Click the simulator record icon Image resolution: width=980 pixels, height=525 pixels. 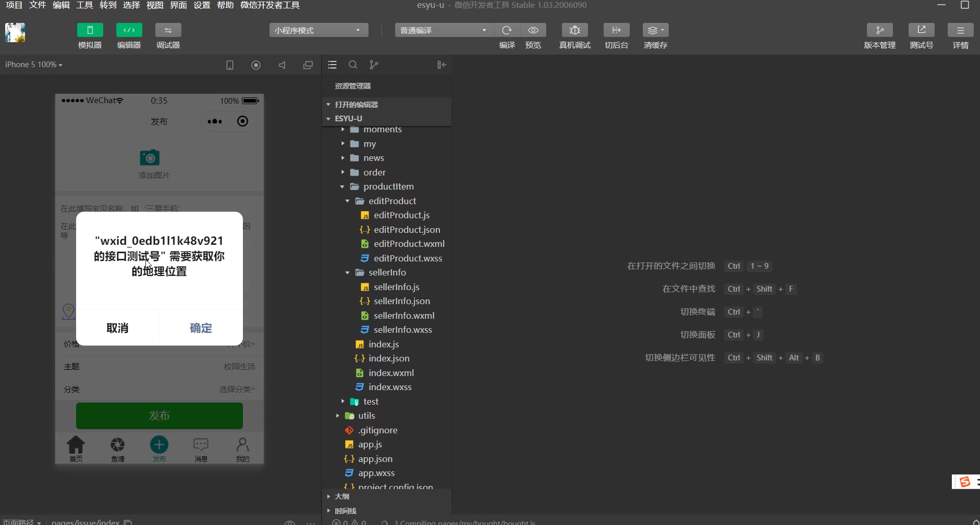click(x=256, y=65)
